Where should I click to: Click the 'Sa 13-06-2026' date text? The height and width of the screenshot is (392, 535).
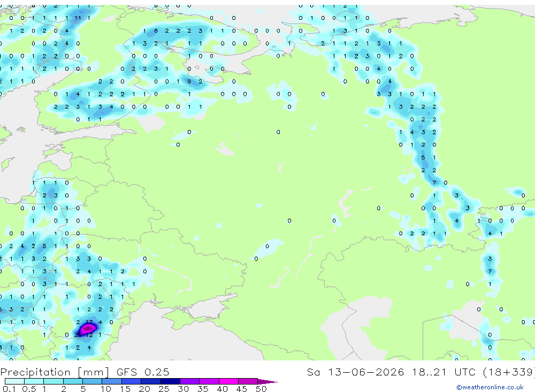[355, 372]
